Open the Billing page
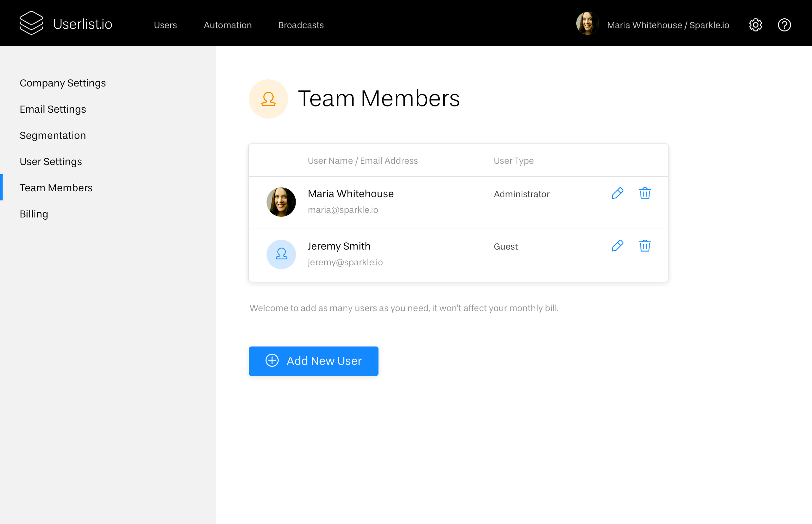The width and height of the screenshot is (812, 524). coord(34,214)
